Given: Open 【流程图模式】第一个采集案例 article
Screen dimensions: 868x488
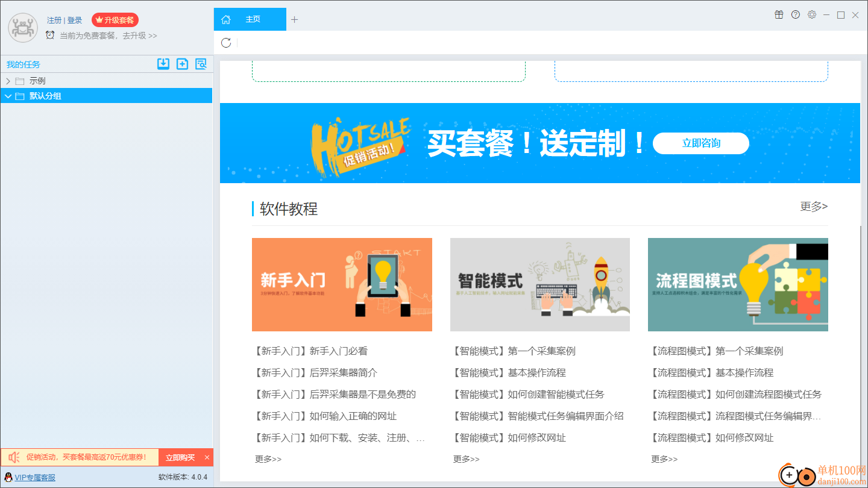Looking at the screenshot, I should pyautogui.click(x=717, y=351).
